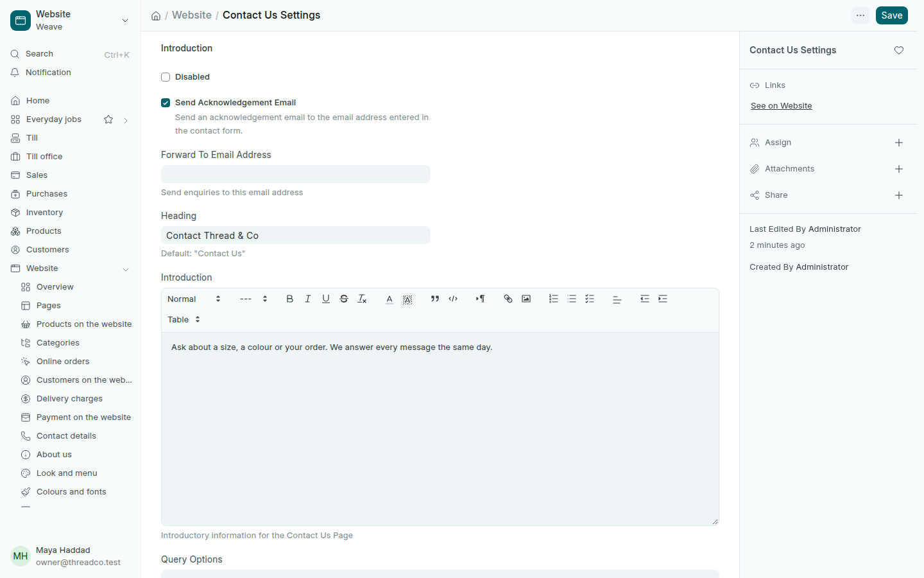Focus the Forward To Email Address field
924x578 pixels.
(x=296, y=174)
